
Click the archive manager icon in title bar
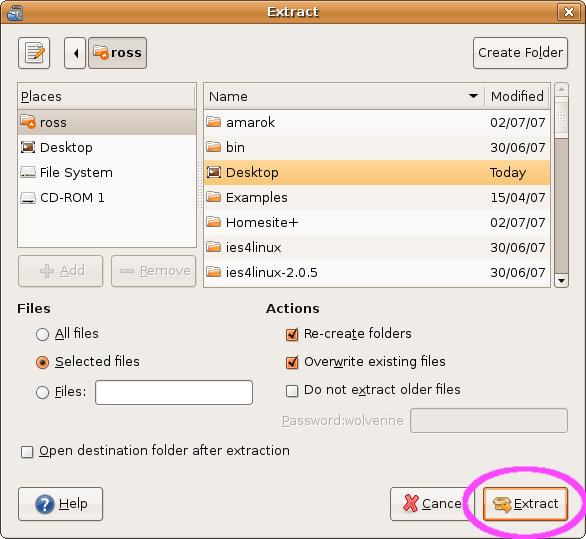click(15, 12)
